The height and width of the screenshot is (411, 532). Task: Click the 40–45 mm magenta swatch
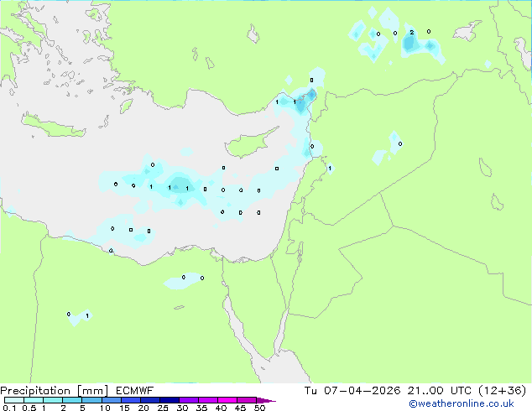(227, 400)
